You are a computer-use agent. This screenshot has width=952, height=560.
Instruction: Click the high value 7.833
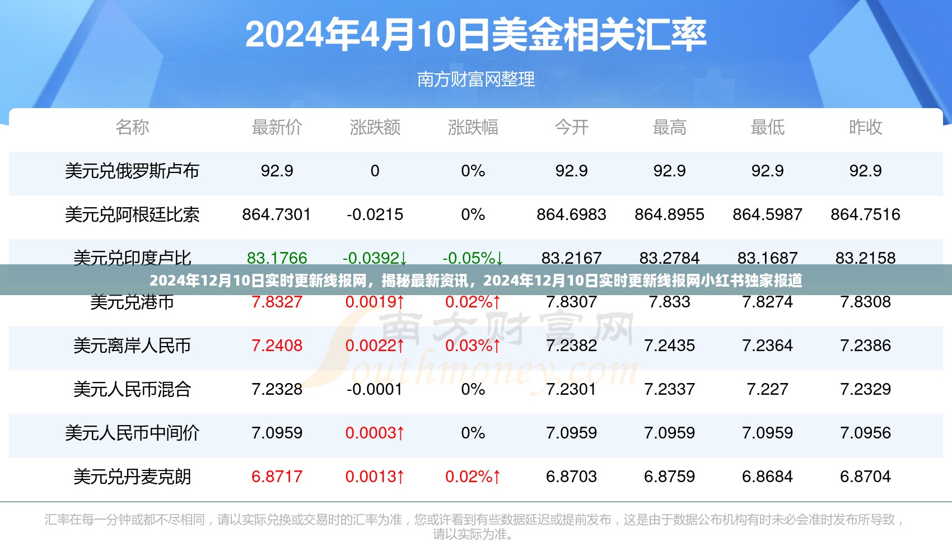(x=669, y=302)
